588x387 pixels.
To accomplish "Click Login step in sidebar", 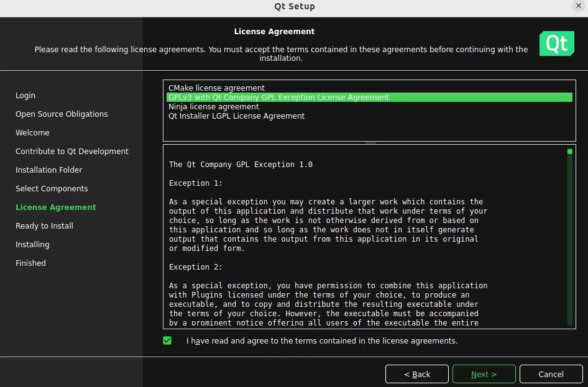I will pos(25,96).
